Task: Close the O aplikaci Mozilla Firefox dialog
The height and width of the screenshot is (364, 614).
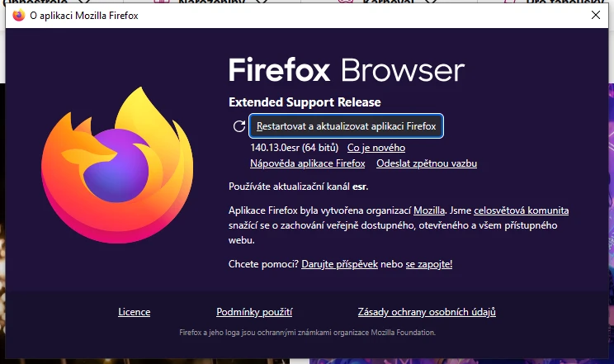Action: [596, 15]
